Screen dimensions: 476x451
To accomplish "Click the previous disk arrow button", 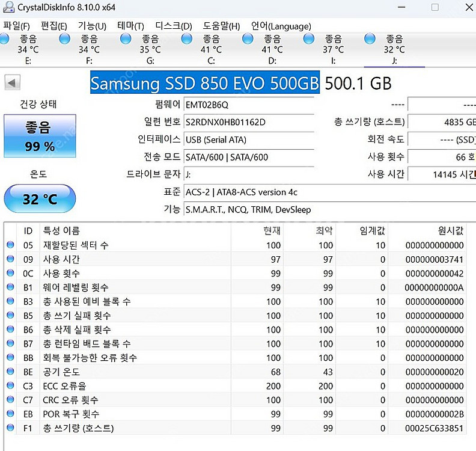I will [12, 82].
